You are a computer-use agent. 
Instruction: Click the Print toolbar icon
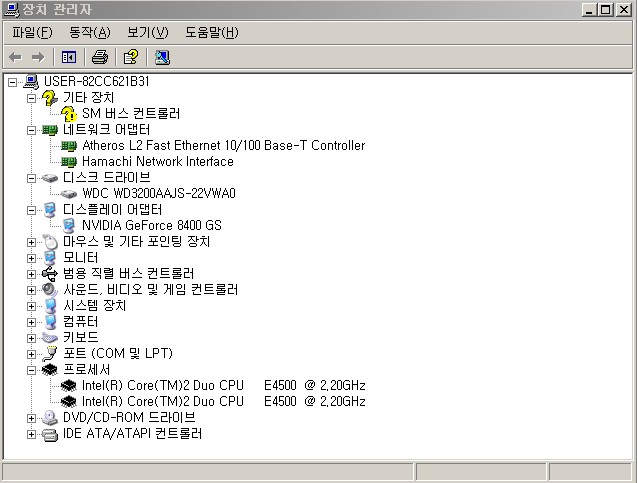coord(100,57)
